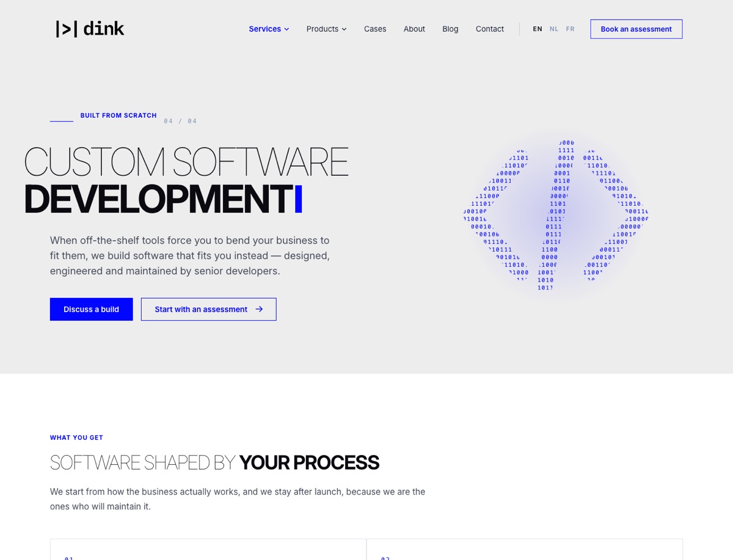The height and width of the screenshot is (560, 733).
Task: Click the paragraph starting 'We start from how'
Action: coord(238,499)
